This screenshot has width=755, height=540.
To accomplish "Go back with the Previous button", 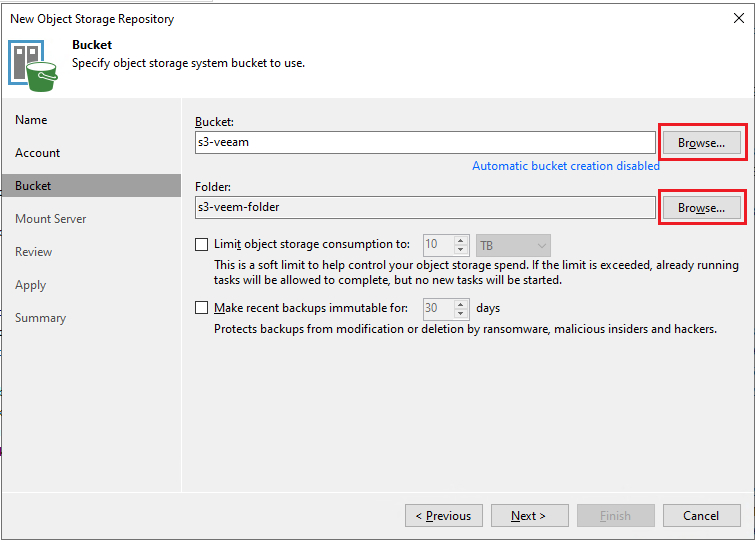I will (443, 515).
